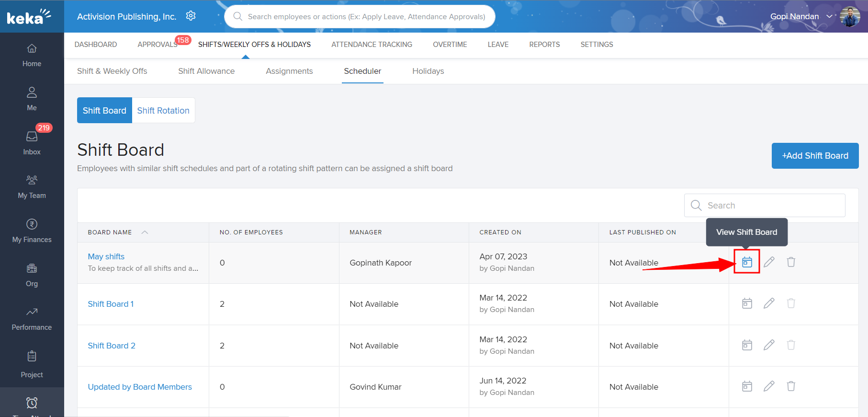Delete the Updated by Board Members board

(x=791, y=386)
